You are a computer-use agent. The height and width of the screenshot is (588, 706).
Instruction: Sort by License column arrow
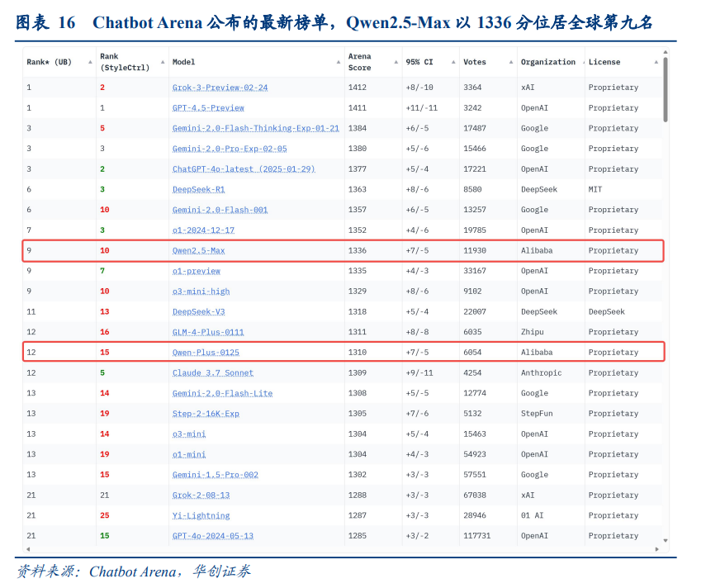click(x=656, y=62)
